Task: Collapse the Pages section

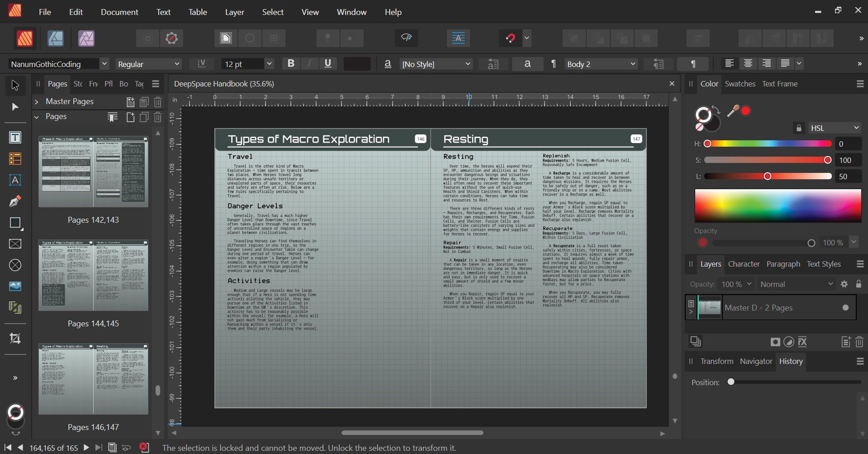Action: (x=37, y=117)
